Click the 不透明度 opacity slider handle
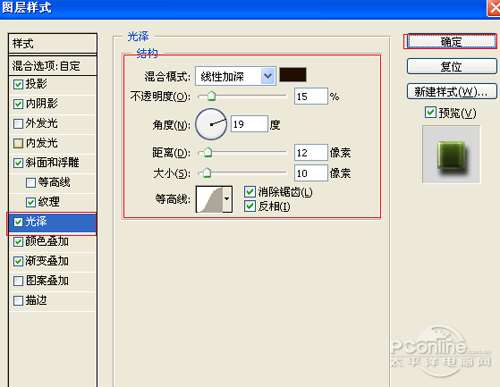The width and height of the screenshot is (500, 387). click(x=211, y=96)
